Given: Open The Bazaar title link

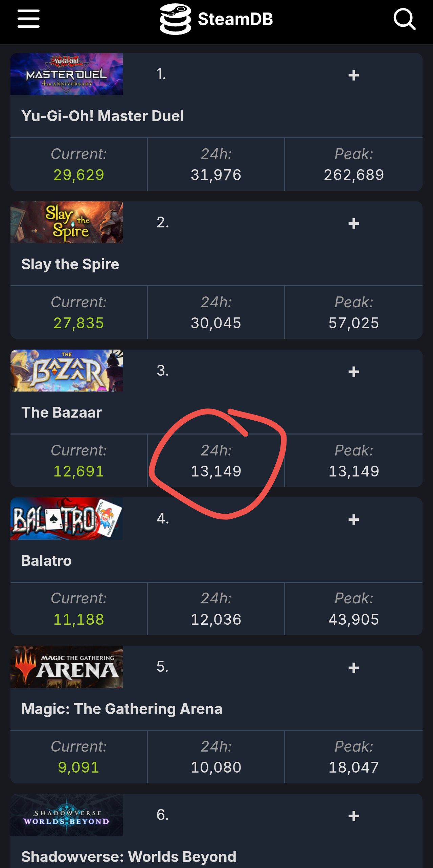Looking at the screenshot, I should [61, 413].
